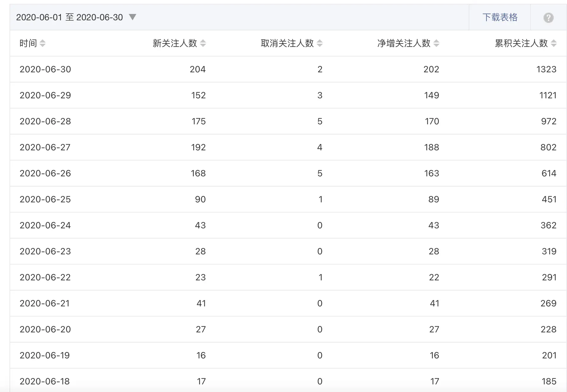This screenshot has width=567, height=392.
Task: Click the 时间 column header text
Action: click(28, 43)
